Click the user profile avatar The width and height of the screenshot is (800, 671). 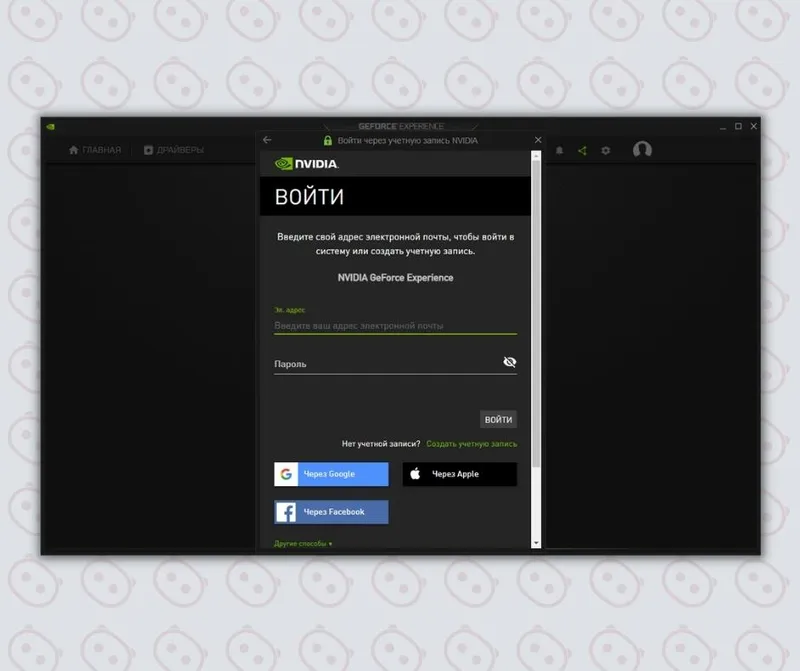pos(642,150)
